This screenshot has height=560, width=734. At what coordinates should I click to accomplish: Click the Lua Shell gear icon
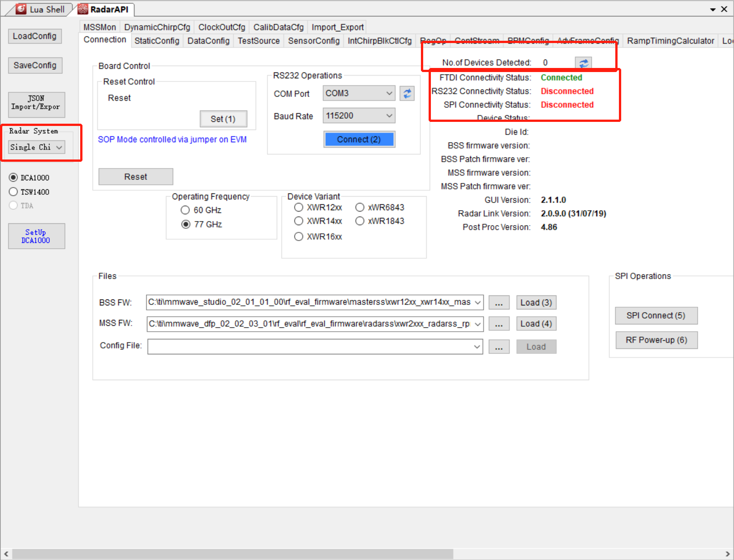tap(20, 9)
